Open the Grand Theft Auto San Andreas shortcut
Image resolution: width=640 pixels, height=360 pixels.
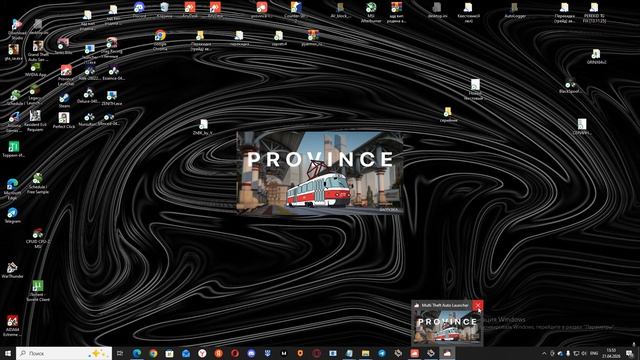pos(38,51)
